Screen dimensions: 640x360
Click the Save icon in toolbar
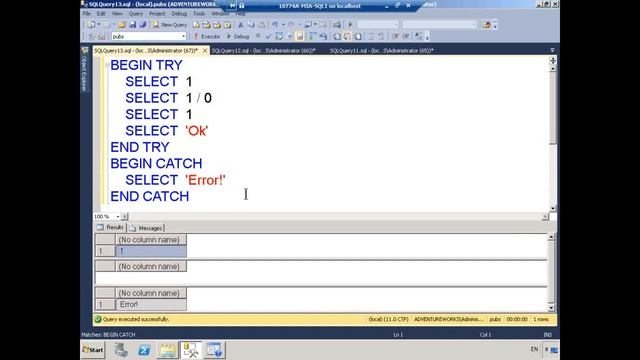point(132,25)
